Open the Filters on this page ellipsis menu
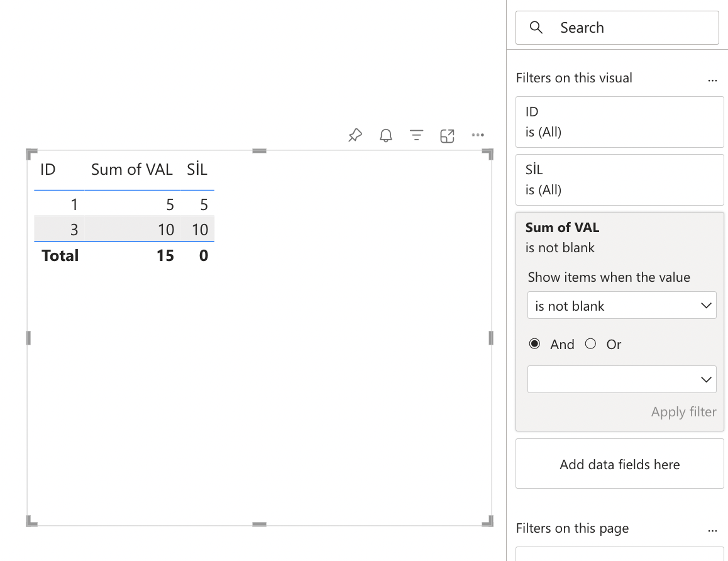Image resolution: width=728 pixels, height=561 pixels. (x=712, y=530)
